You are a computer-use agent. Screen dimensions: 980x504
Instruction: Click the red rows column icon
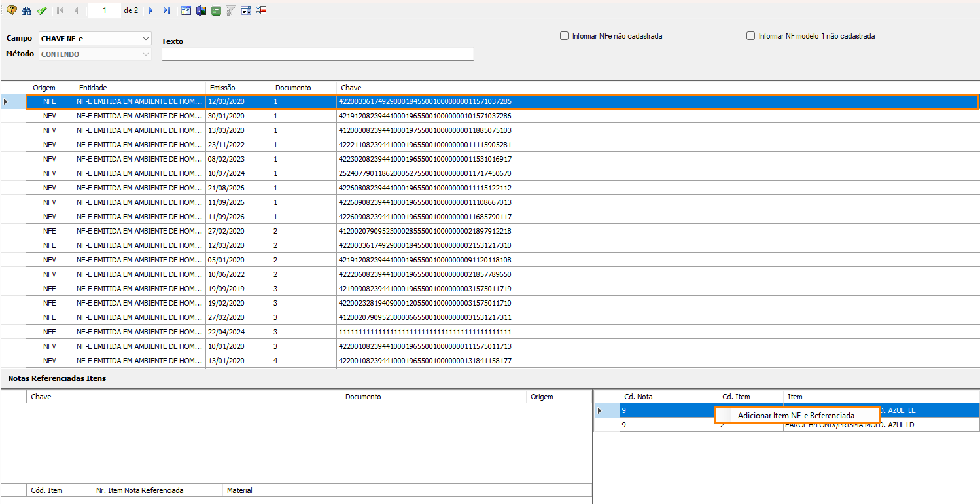262,10
